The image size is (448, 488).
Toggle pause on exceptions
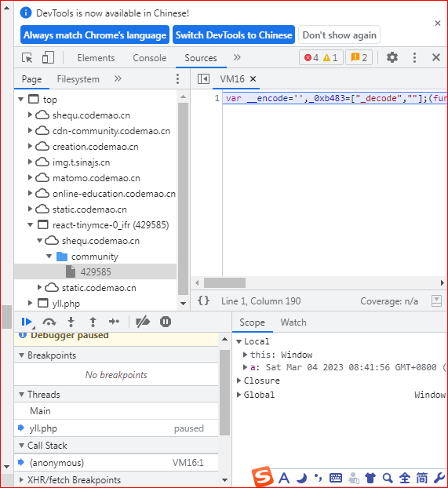pos(166,322)
